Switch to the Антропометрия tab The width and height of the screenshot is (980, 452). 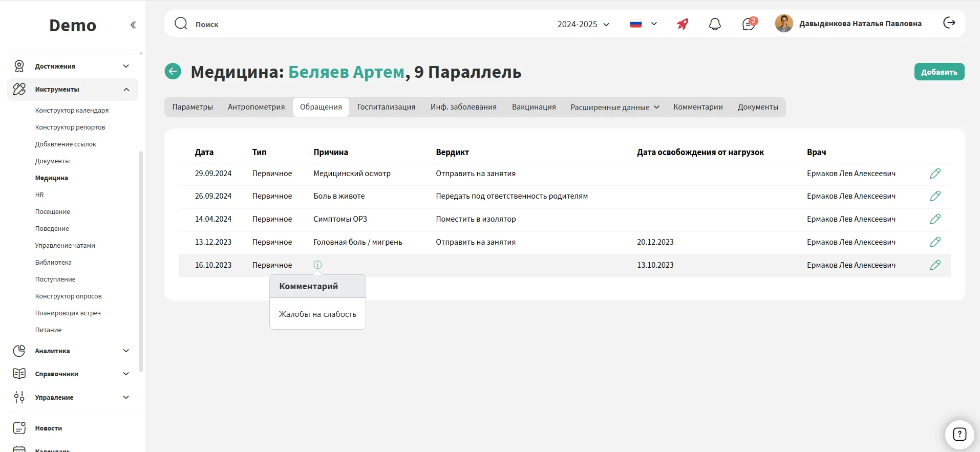pos(256,107)
